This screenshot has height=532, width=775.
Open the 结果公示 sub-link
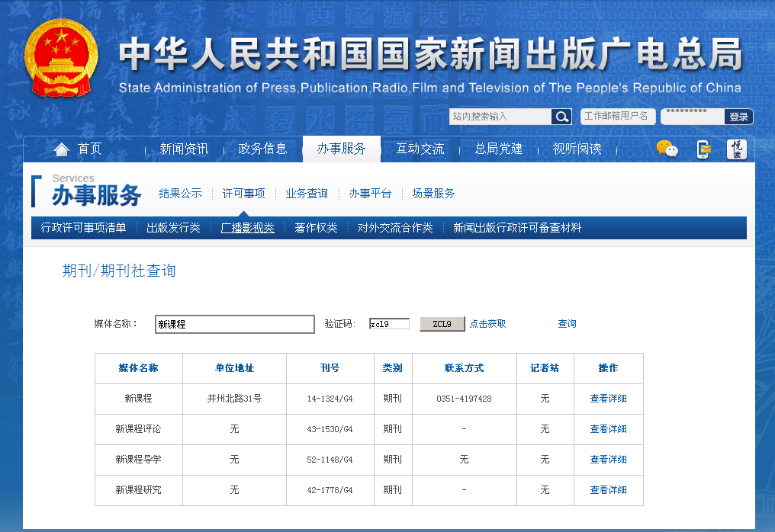pos(181,194)
